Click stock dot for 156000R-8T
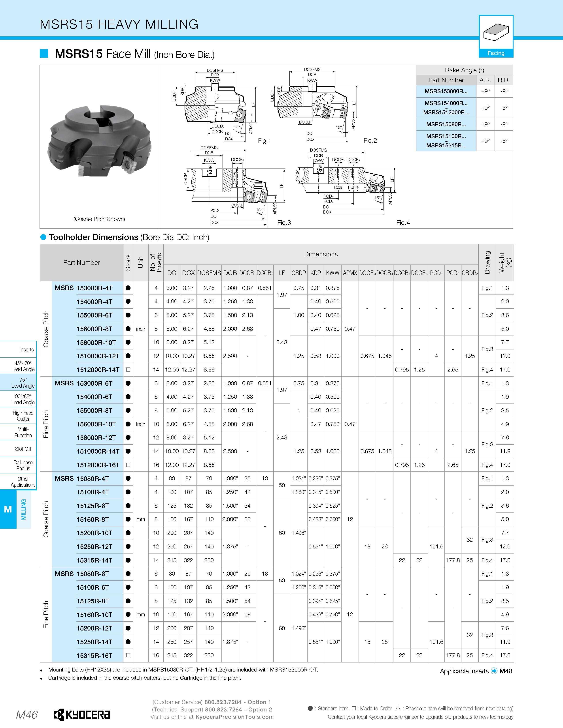Screen dimensions: 563x728 128,329
